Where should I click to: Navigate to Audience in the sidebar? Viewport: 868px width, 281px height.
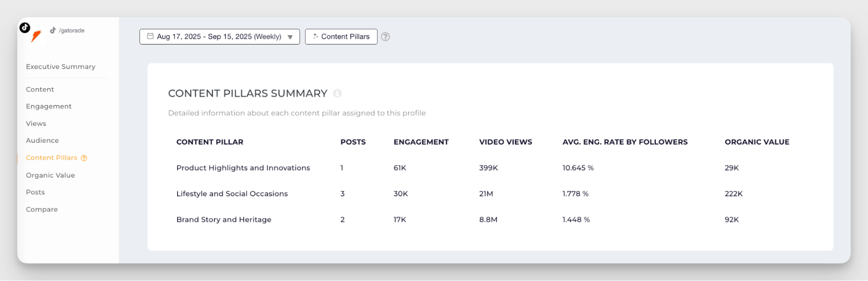(42, 140)
